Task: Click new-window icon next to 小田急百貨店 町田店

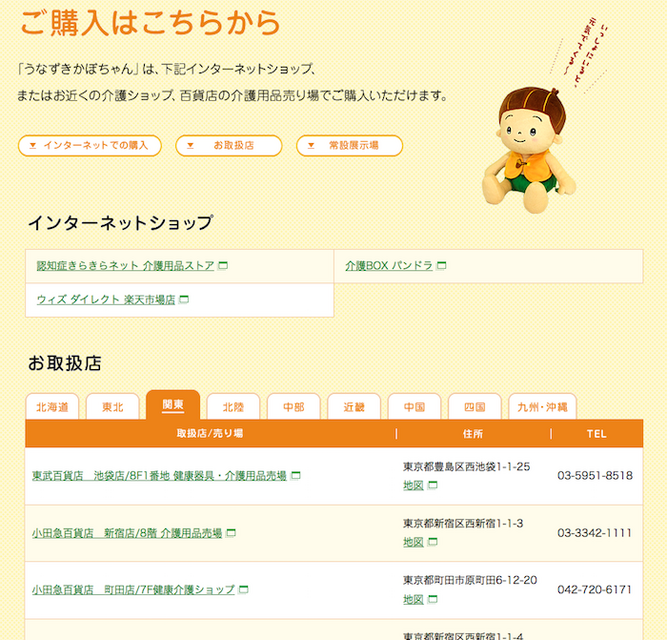Action: [244, 590]
